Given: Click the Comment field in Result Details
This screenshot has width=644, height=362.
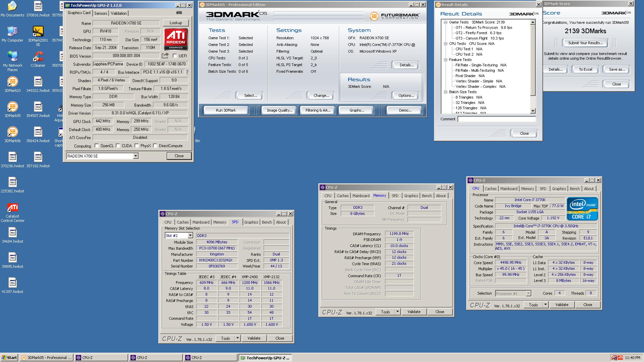Looking at the screenshot, I should 497,119.
